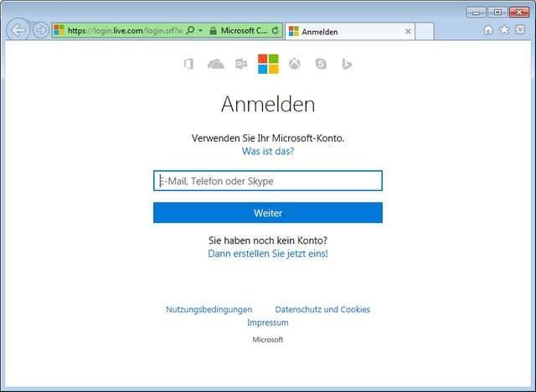
Task: Click the Microsoft footer text
Action: (268, 339)
